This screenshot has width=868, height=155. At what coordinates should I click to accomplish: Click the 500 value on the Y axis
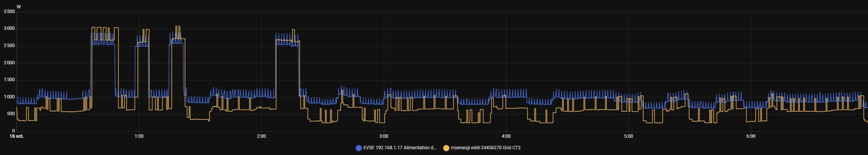coord(10,114)
